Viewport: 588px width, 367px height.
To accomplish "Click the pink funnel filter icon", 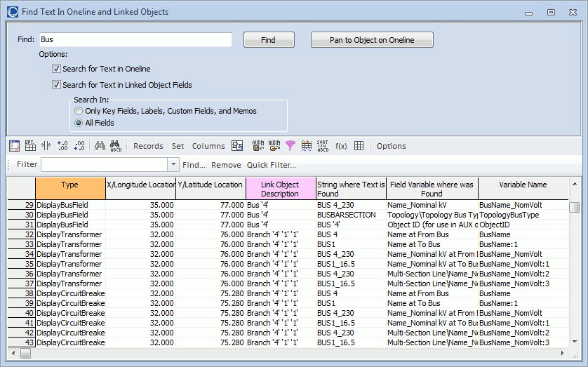I will point(290,146).
